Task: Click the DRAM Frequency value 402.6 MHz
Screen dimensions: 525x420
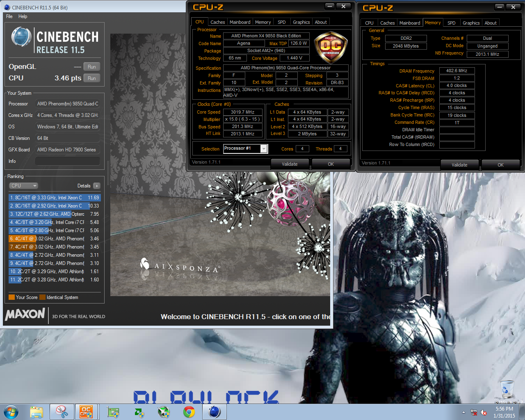Action: tap(457, 71)
